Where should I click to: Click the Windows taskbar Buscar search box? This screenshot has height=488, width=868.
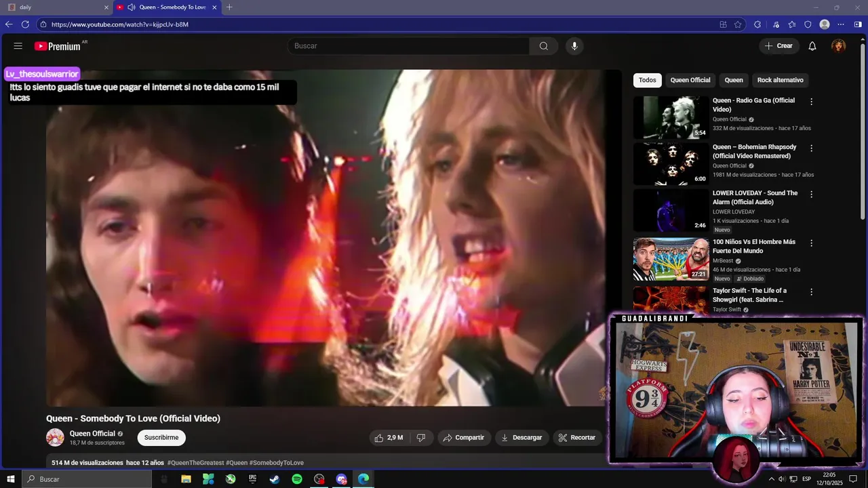coord(87,479)
